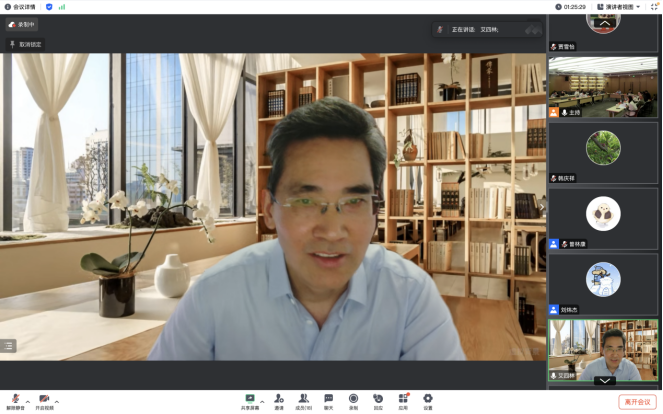Page participant strip down with bottom chevron
Screen dimensions: 663x414
[x=605, y=381]
